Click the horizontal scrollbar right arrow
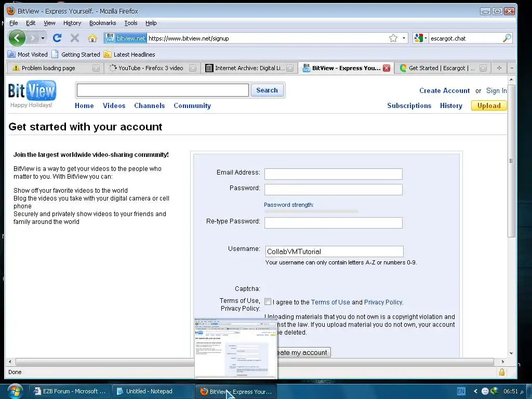The width and height of the screenshot is (532, 399). [502, 362]
